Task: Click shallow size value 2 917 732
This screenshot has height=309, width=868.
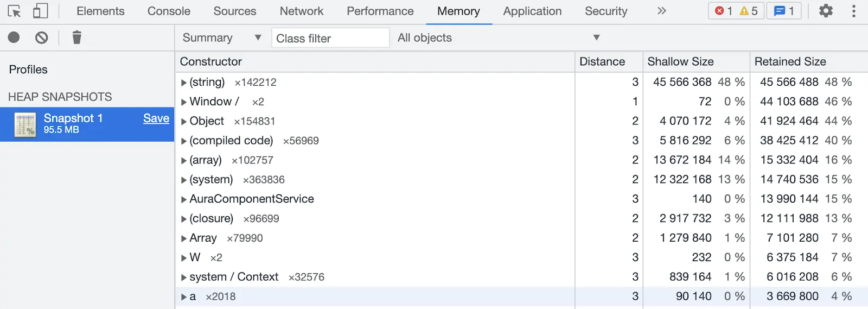Action: [686, 218]
